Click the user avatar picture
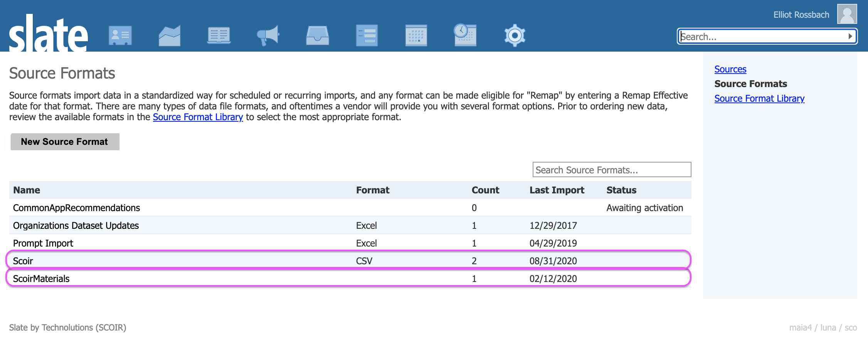This screenshot has width=868, height=349. (x=847, y=14)
